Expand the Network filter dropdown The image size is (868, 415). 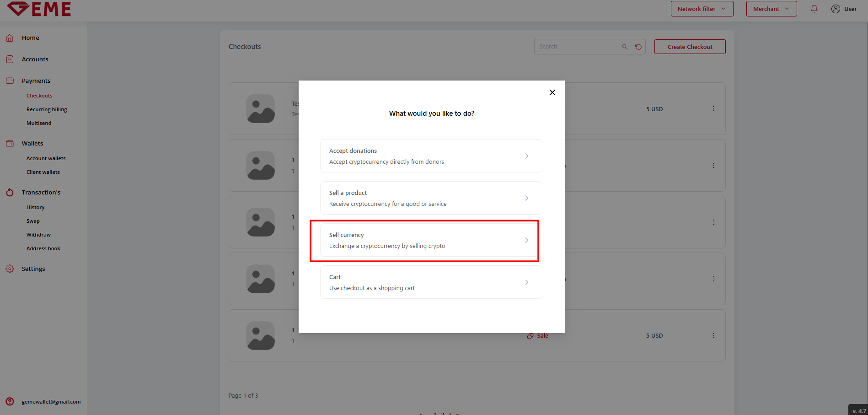[702, 9]
